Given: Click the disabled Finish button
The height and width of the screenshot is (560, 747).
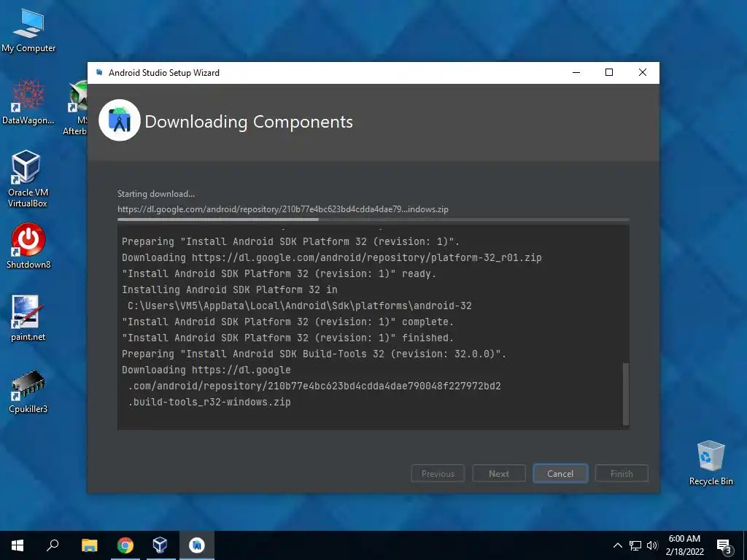Looking at the screenshot, I should (x=622, y=474).
